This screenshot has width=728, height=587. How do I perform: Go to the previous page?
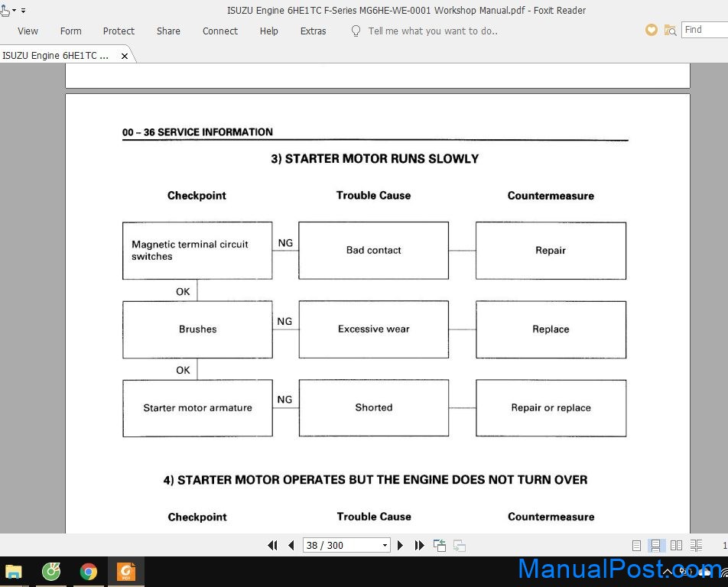click(291, 545)
